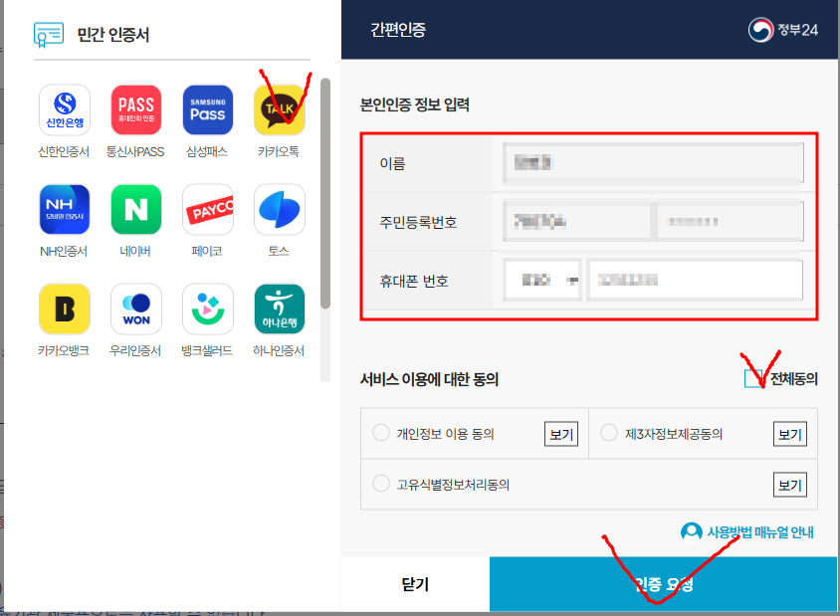Click the 개인정보 이용 동의 label text
840x616 pixels.
click(445, 434)
